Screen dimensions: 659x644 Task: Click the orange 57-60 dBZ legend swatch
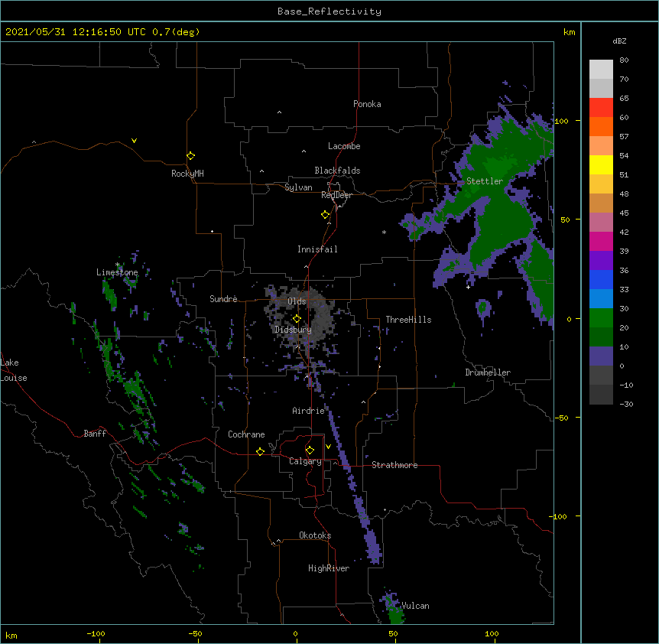601,126
